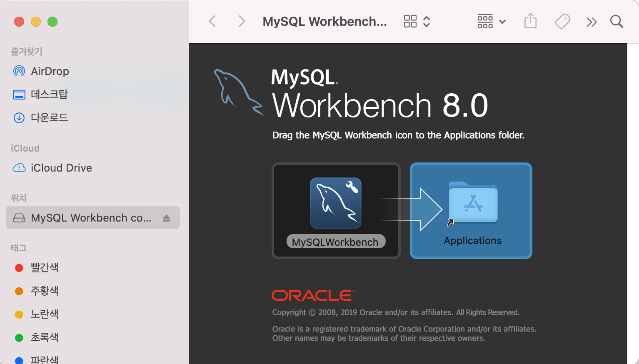Open iCloud Drive in sidebar

[93, 168]
